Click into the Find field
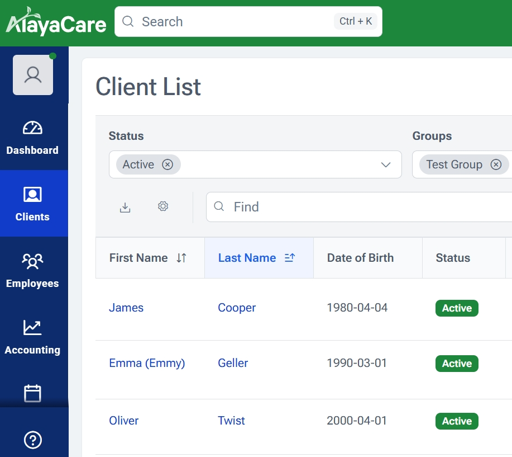 [x=359, y=207]
